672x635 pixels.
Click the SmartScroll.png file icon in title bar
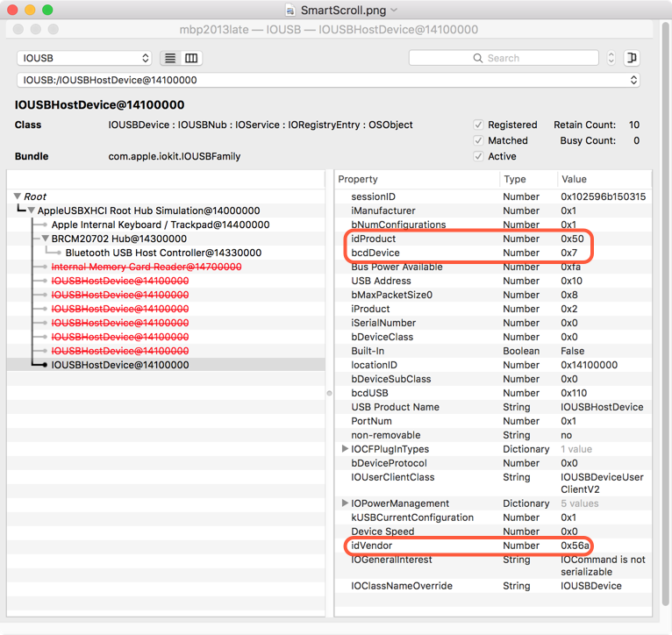[291, 10]
